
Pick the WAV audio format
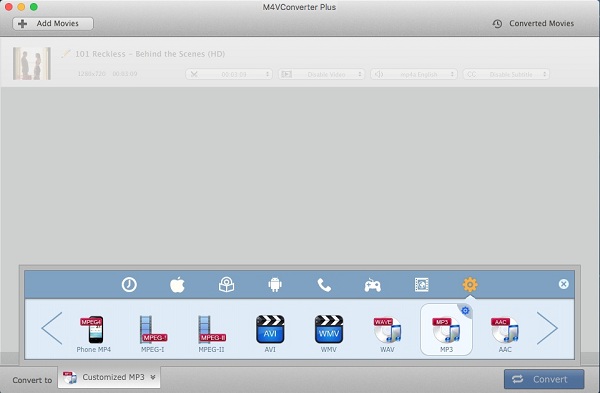[x=387, y=334]
